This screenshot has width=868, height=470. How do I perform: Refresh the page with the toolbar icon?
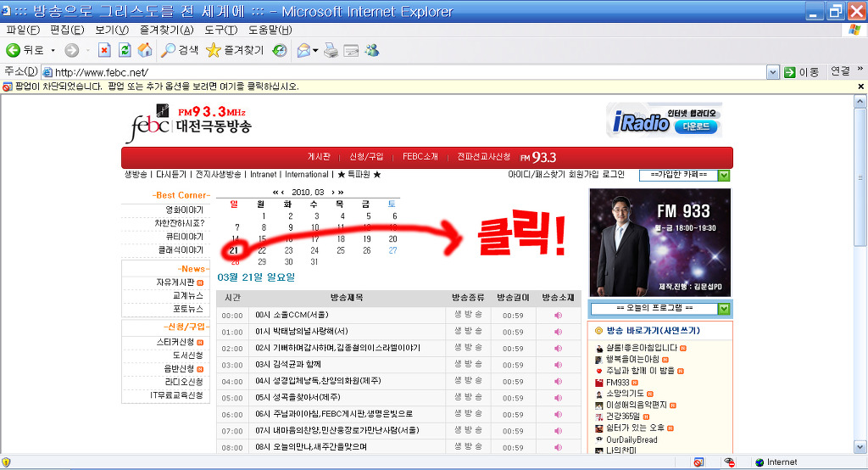(125, 50)
